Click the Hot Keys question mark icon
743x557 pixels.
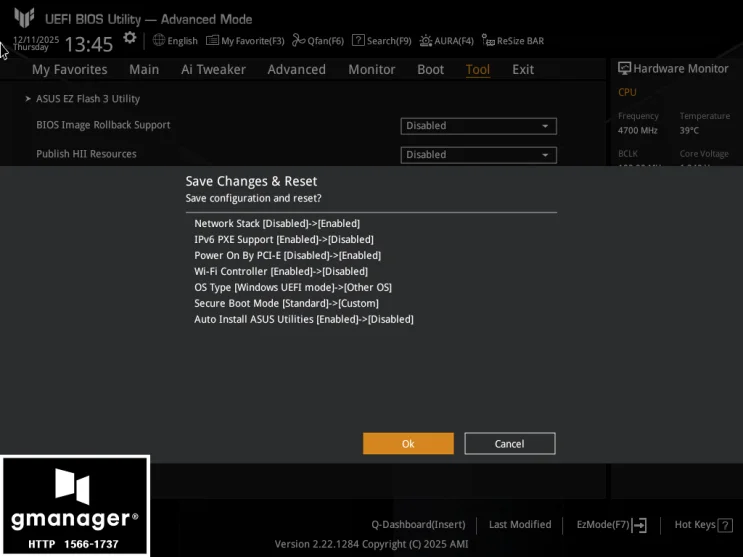(725, 525)
